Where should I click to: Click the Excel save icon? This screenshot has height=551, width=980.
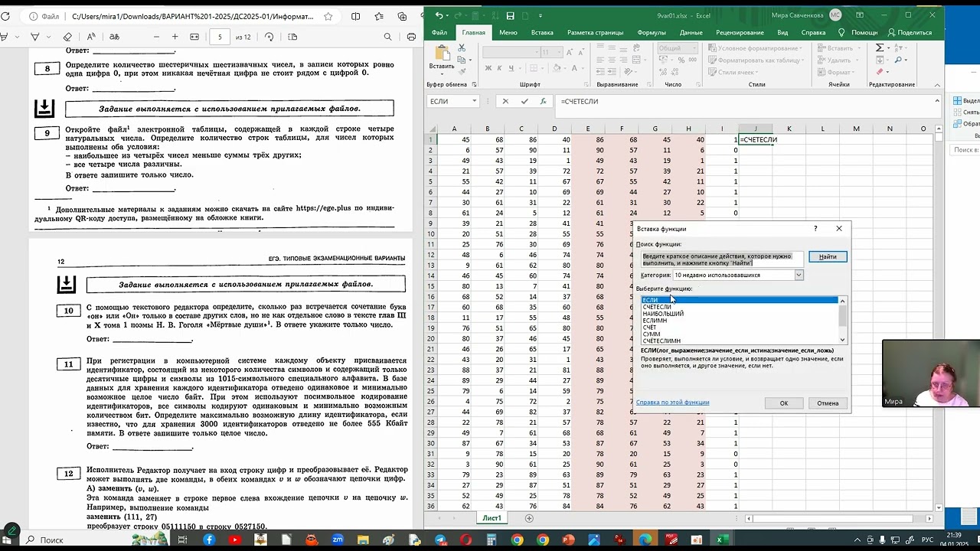pyautogui.click(x=510, y=15)
